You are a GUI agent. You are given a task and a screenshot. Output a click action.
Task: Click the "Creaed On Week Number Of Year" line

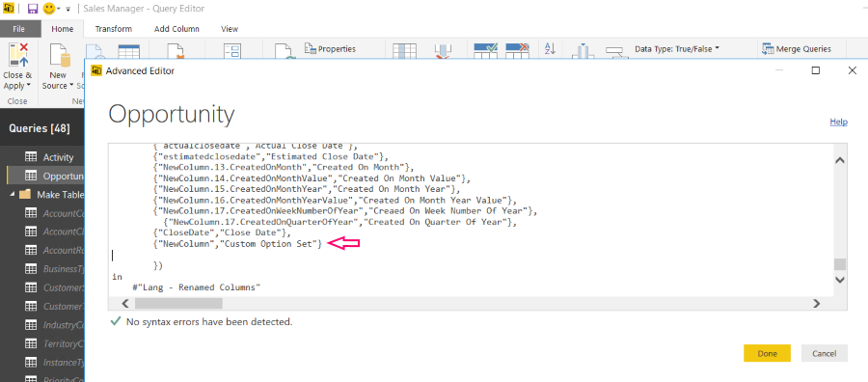pos(346,211)
